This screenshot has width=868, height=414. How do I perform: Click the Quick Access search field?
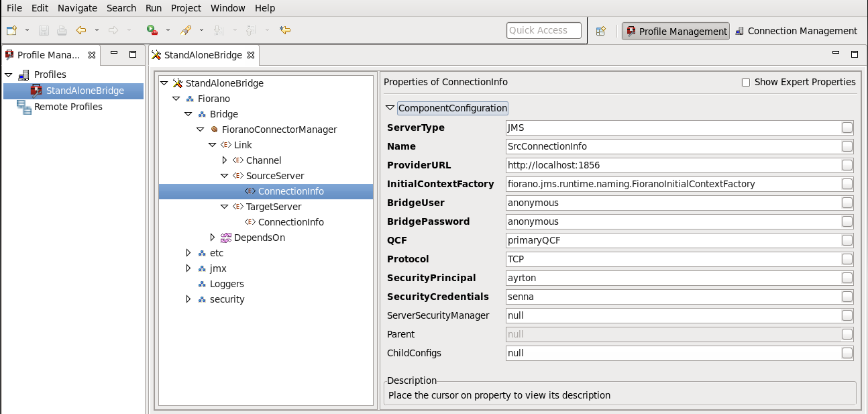[544, 30]
